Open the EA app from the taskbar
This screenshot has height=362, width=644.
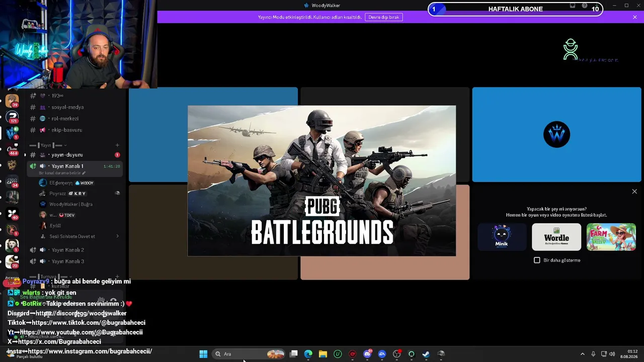pyautogui.click(x=382, y=354)
